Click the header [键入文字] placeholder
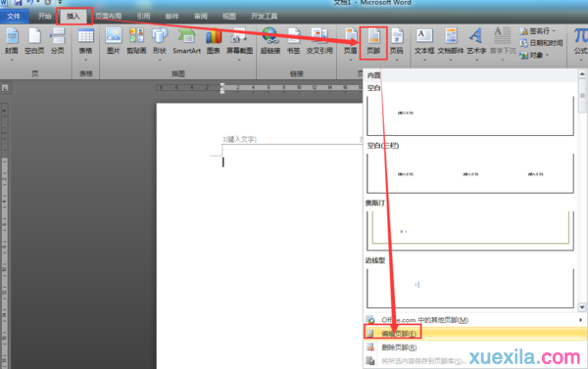Screen dimensions: 588x369 (241, 139)
